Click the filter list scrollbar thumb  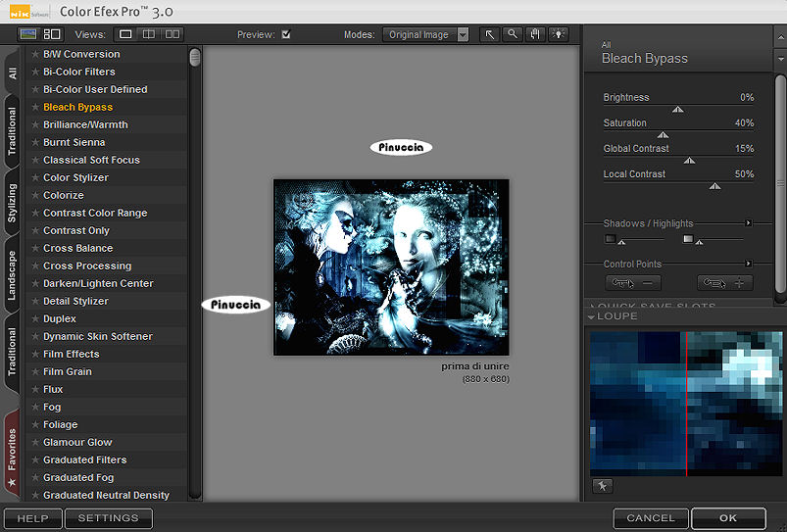click(195, 57)
